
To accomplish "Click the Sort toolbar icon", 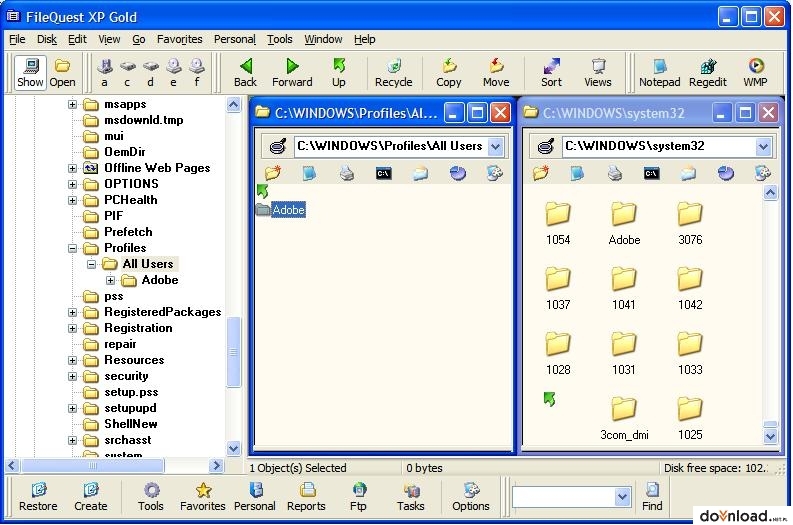I will tap(551, 73).
